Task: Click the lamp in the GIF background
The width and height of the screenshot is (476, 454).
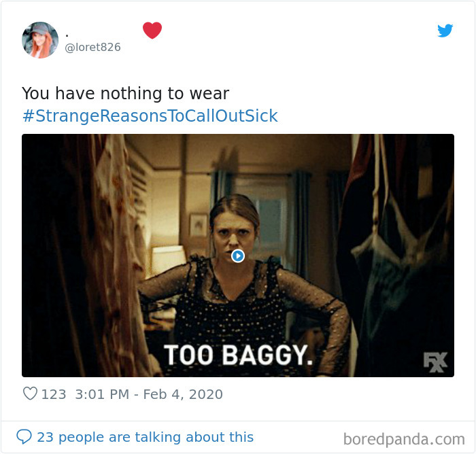Action: 168,261
